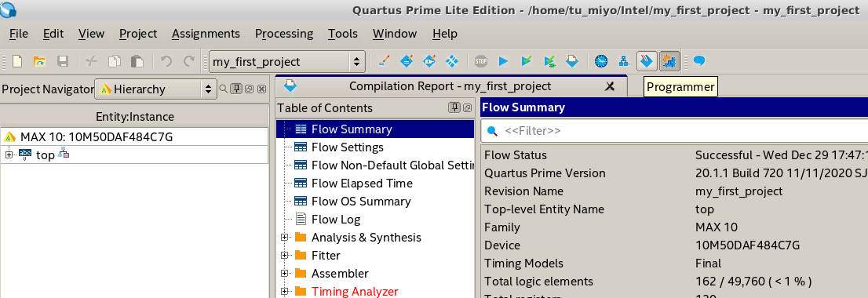
Task: Select Flow Elapsed Time report
Action: pos(362,183)
